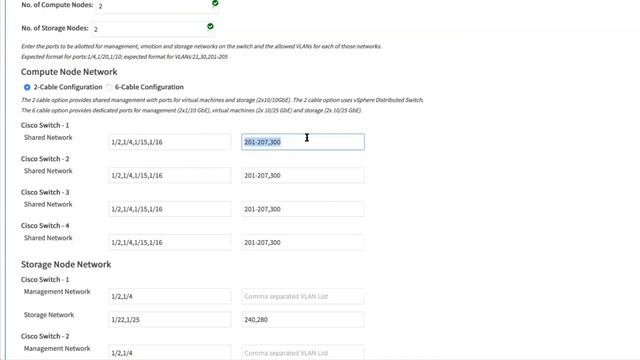
Task: Focus Storage Switch - 2 Management Network VLAN list field
Action: [303, 353]
